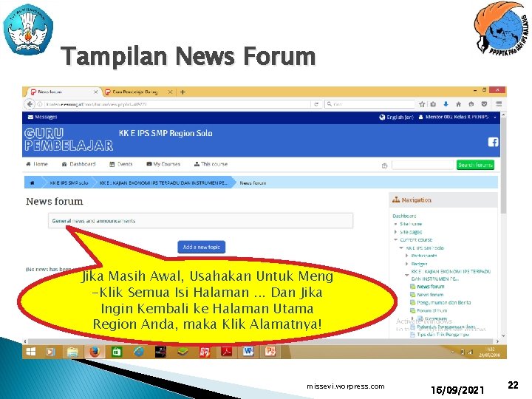Click the KK E IPS SMP solo breadcrumb
Screen dimensions: 532x399
[69, 183]
